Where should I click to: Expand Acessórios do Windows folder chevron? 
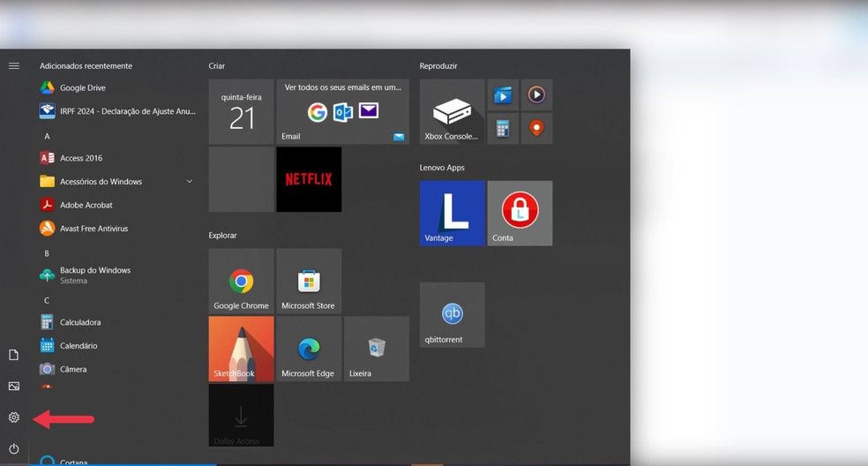pos(190,181)
